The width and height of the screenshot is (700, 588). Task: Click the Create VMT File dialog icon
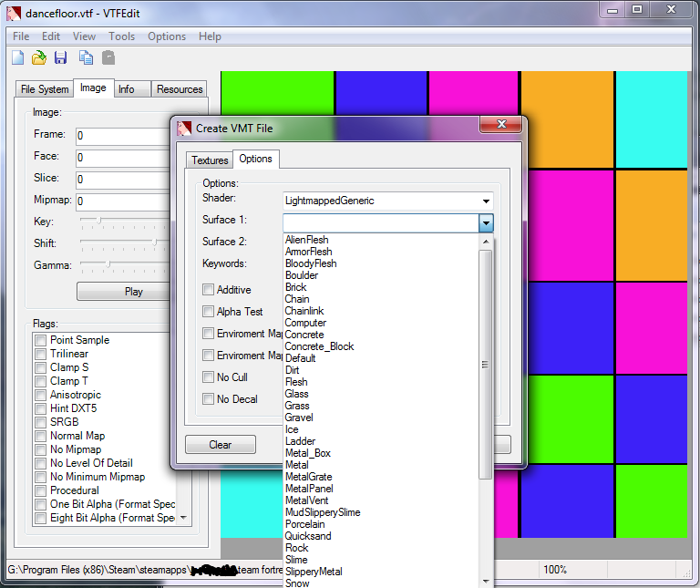(185, 129)
